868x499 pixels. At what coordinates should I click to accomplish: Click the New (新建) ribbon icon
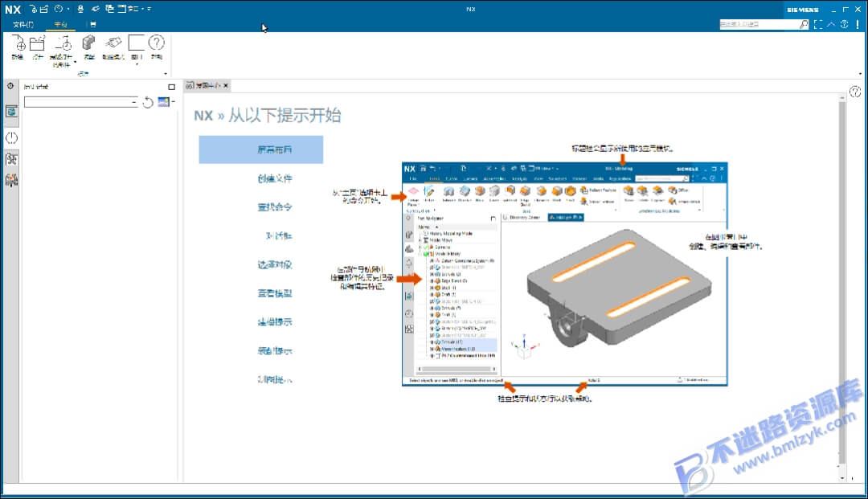[18, 43]
